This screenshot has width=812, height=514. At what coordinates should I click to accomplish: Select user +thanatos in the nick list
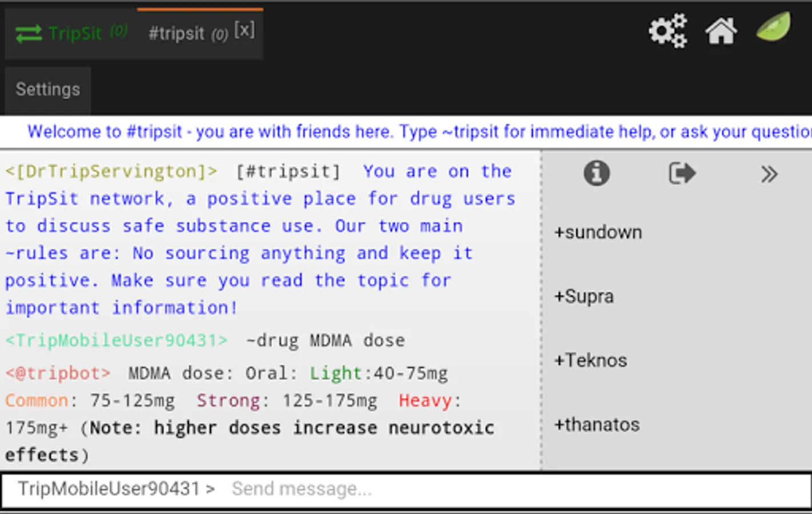point(597,424)
